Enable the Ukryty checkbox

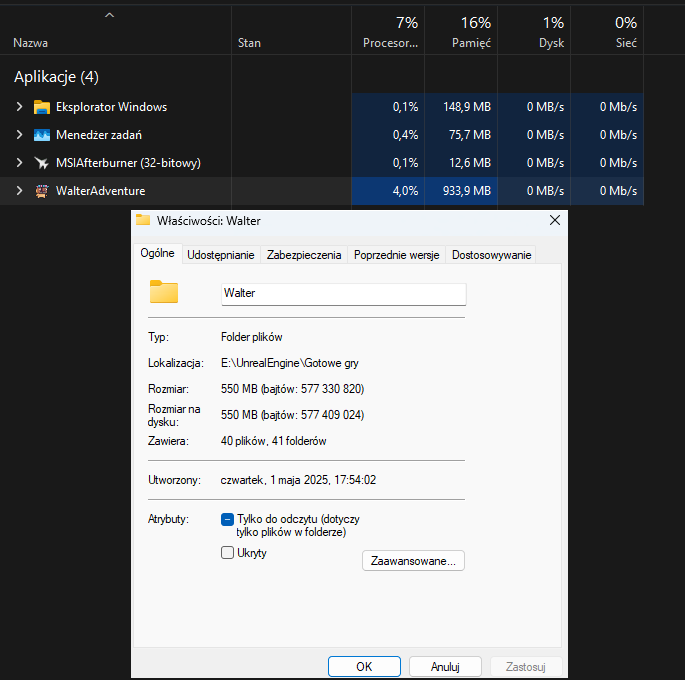[x=227, y=552]
